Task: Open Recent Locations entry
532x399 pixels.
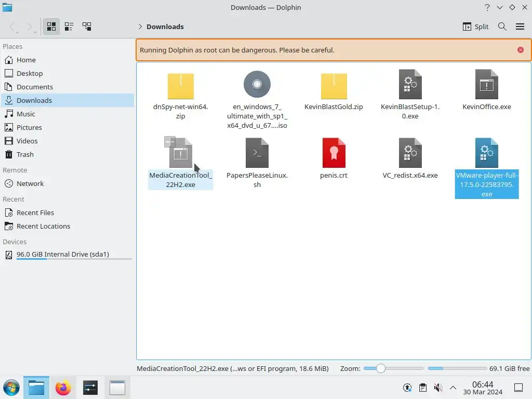Action: tap(68, 227)
